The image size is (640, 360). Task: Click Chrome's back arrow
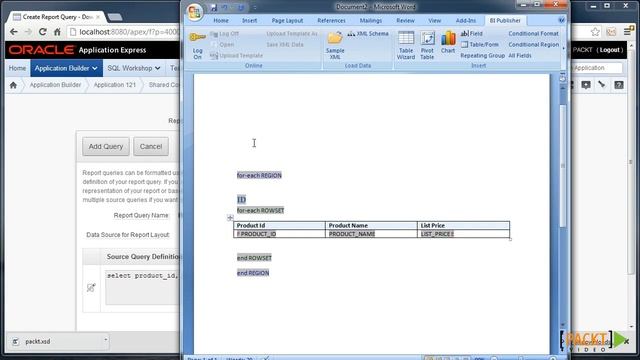click(x=14, y=32)
